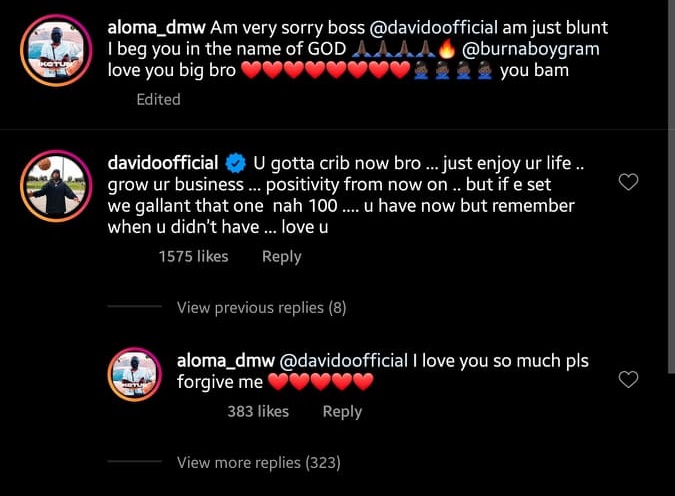Open aloma_dmw avatar in the reply

[x=135, y=374]
